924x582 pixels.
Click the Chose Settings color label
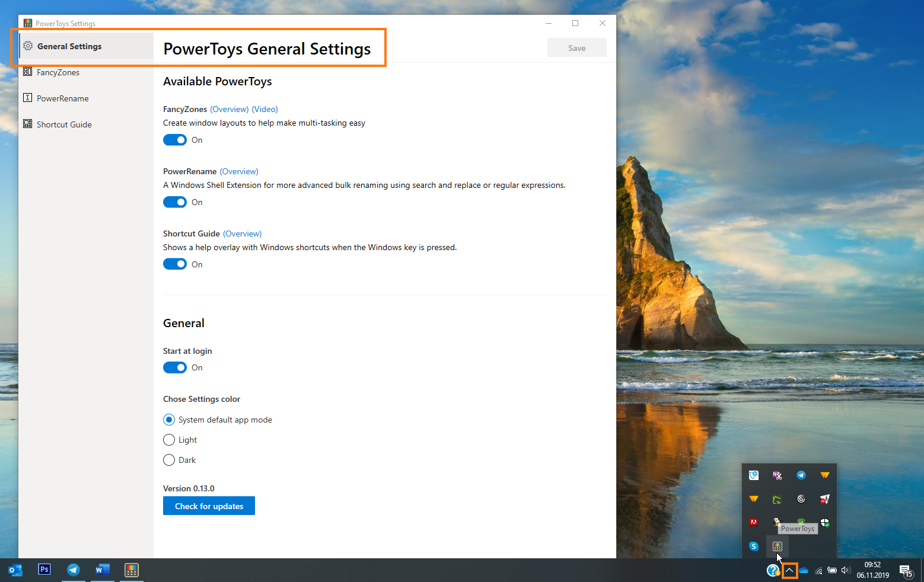[x=202, y=399]
